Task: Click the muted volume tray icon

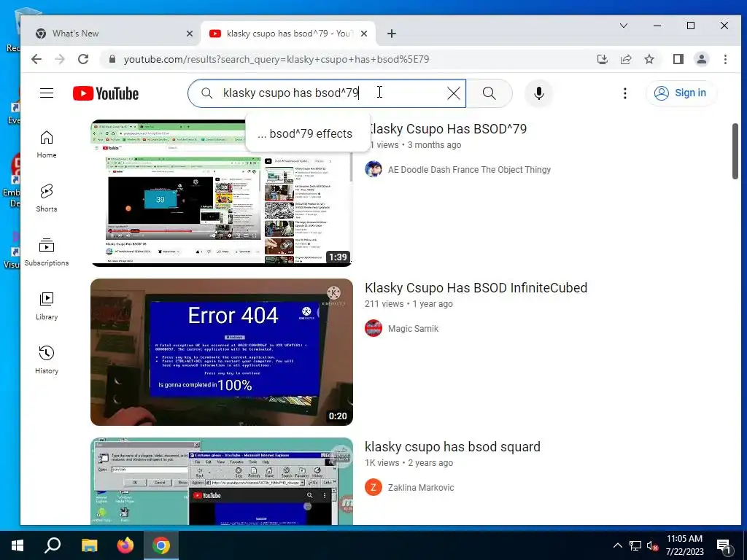Action: [x=652, y=545]
